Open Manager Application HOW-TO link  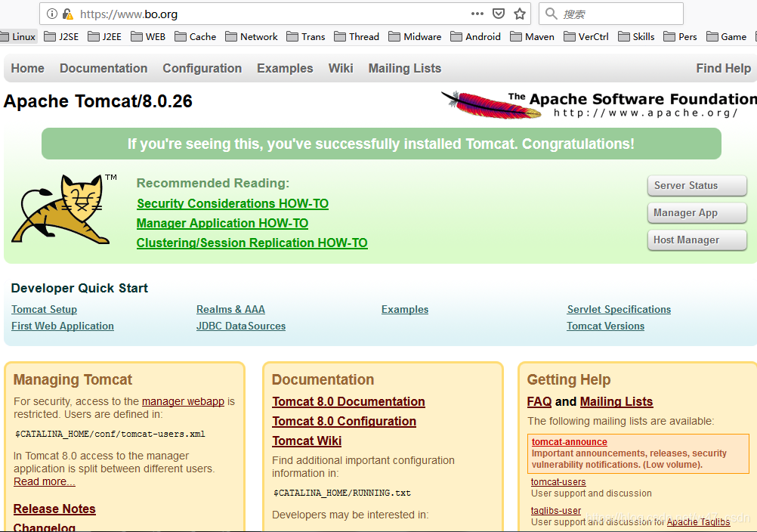223,224
